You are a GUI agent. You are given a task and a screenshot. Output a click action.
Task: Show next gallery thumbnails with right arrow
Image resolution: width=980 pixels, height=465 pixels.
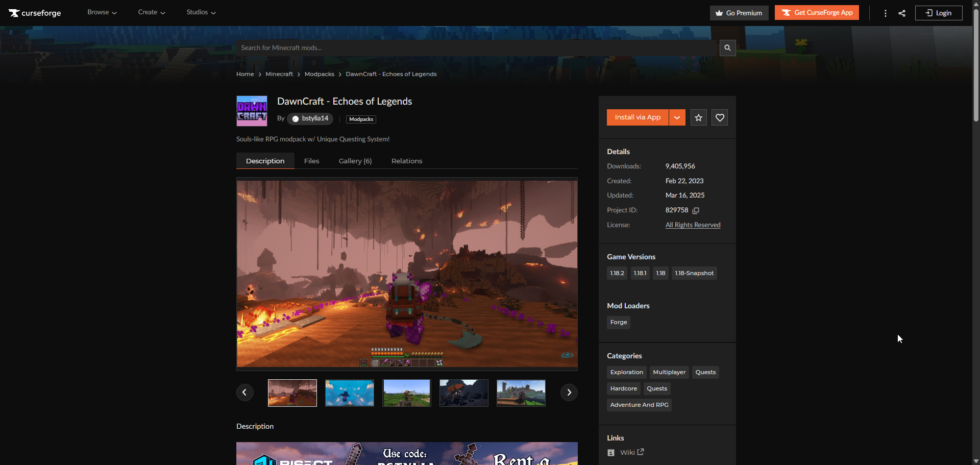point(569,393)
